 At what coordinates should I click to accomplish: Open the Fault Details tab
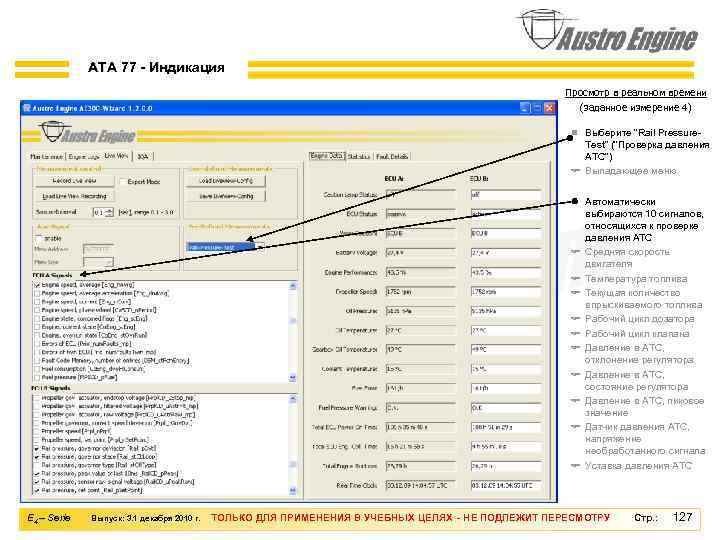tap(392, 157)
